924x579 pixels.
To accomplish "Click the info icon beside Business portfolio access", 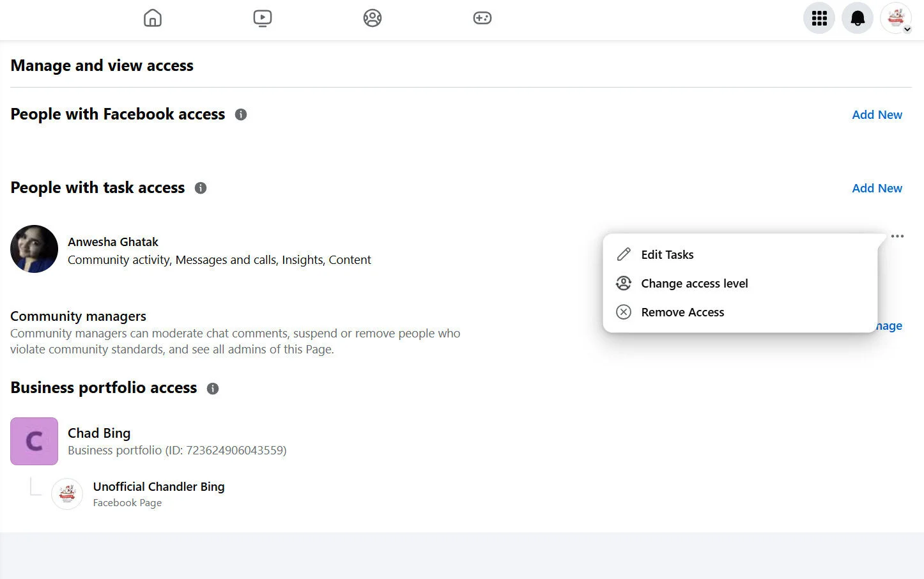I will pos(213,388).
